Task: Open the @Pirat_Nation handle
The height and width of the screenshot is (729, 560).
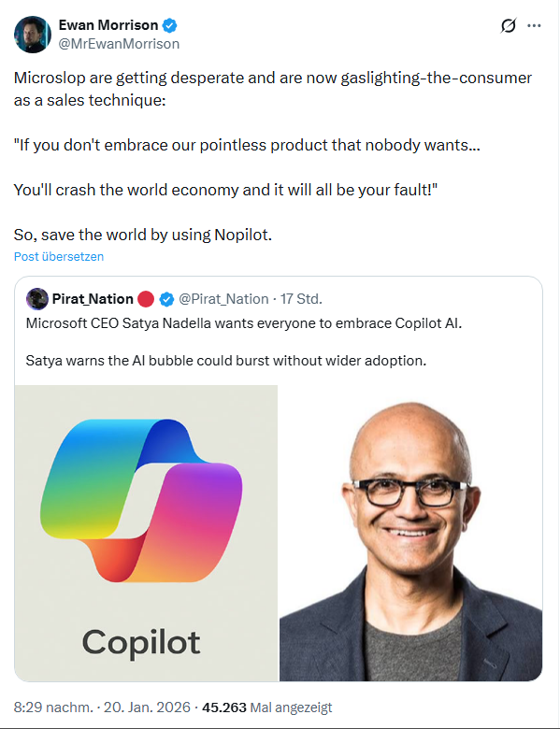Action: (x=223, y=299)
